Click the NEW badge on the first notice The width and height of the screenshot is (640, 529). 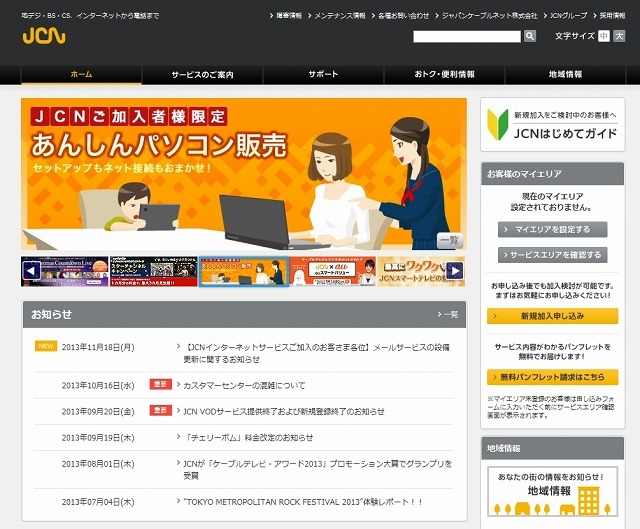[x=46, y=346]
